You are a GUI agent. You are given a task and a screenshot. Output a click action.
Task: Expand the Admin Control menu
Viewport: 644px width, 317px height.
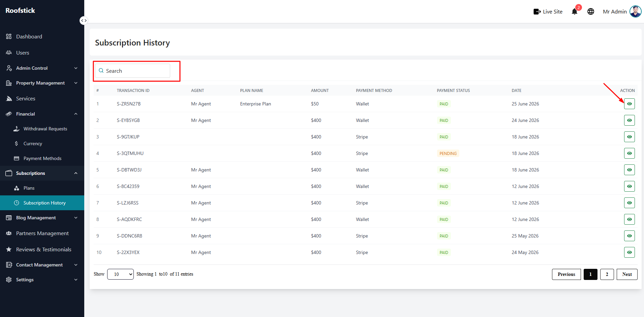point(42,68)
